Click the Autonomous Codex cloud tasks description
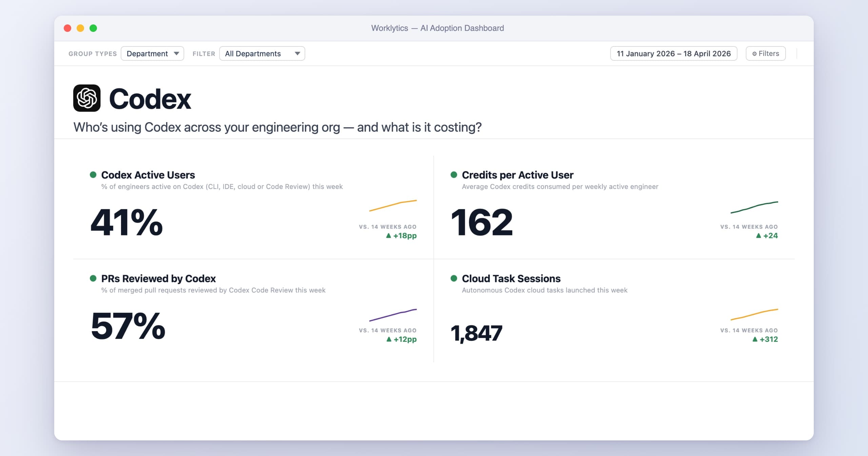This screenshot has height=456, width=868. tap(545, 290)
